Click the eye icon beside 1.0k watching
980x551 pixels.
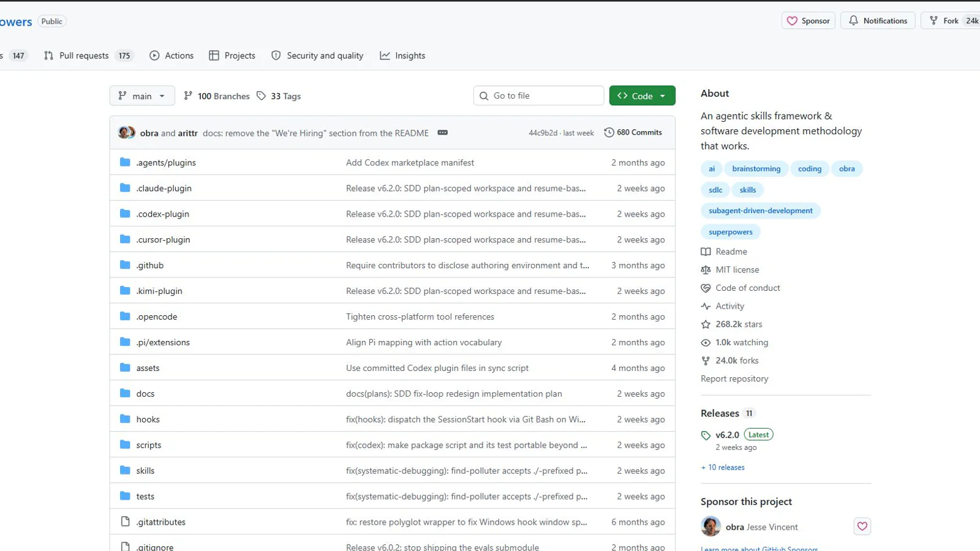[x=706, y=343]
